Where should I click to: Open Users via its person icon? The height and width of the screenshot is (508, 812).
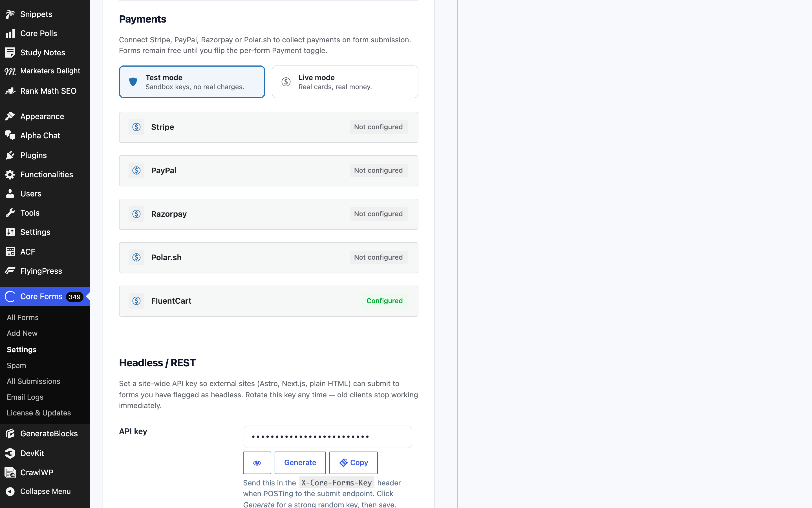coord(10,194)
